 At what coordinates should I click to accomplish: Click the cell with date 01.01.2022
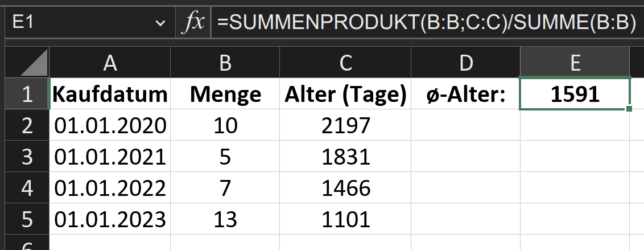click(110, 187)
